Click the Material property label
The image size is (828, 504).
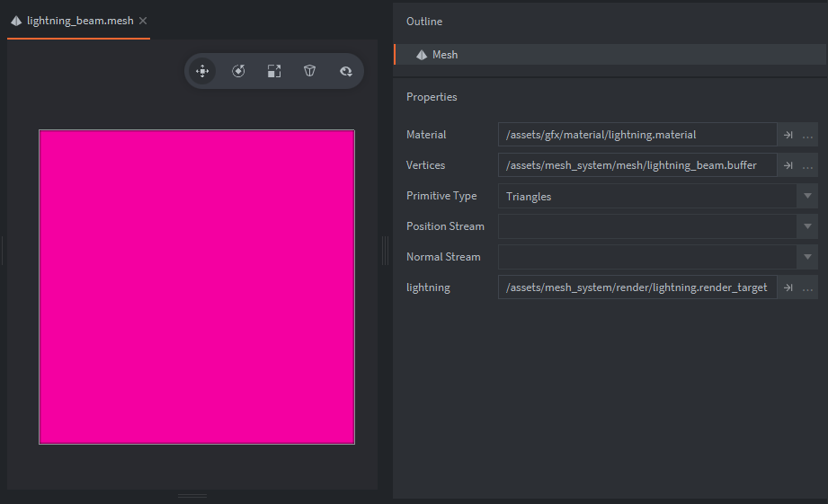(426, 135)
